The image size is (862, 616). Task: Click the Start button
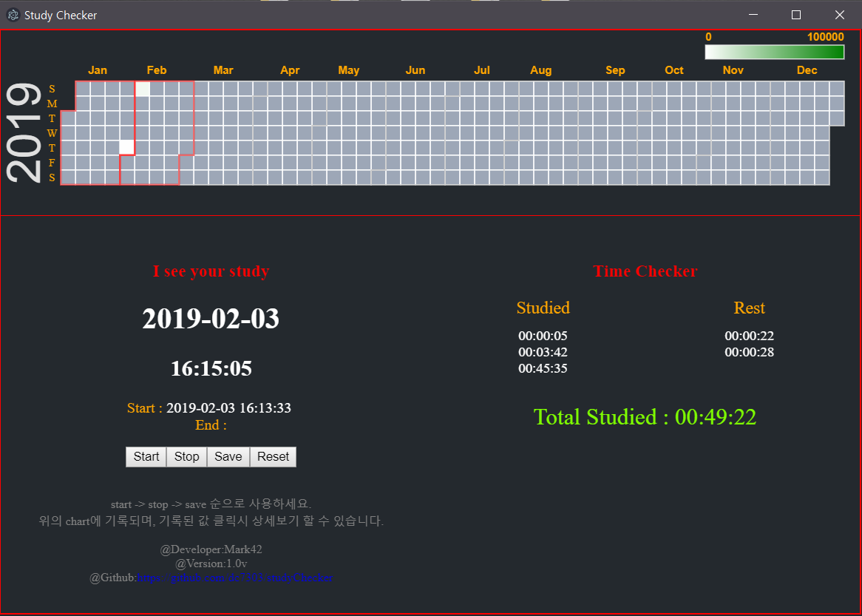point(146,456)
